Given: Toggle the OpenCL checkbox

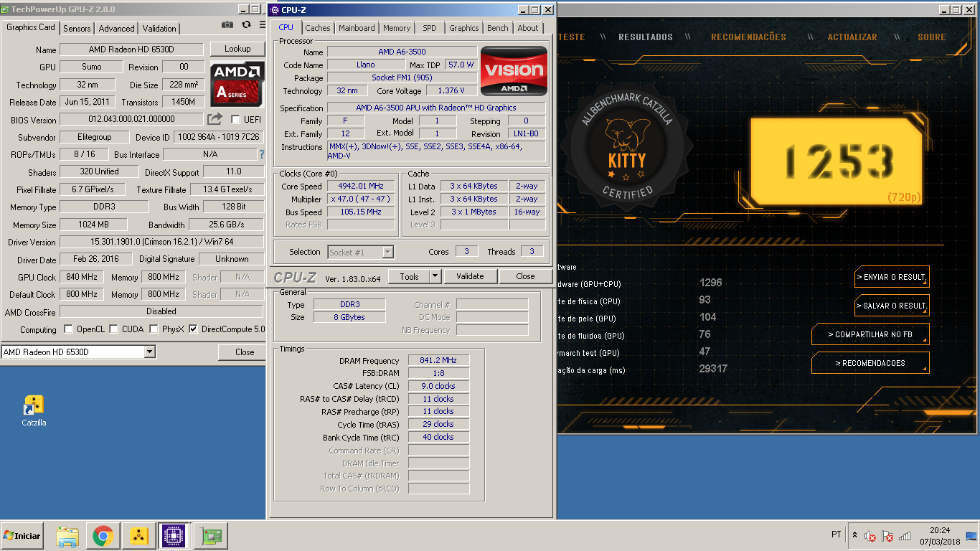Looking at the screenshot, I should point(69,329).
